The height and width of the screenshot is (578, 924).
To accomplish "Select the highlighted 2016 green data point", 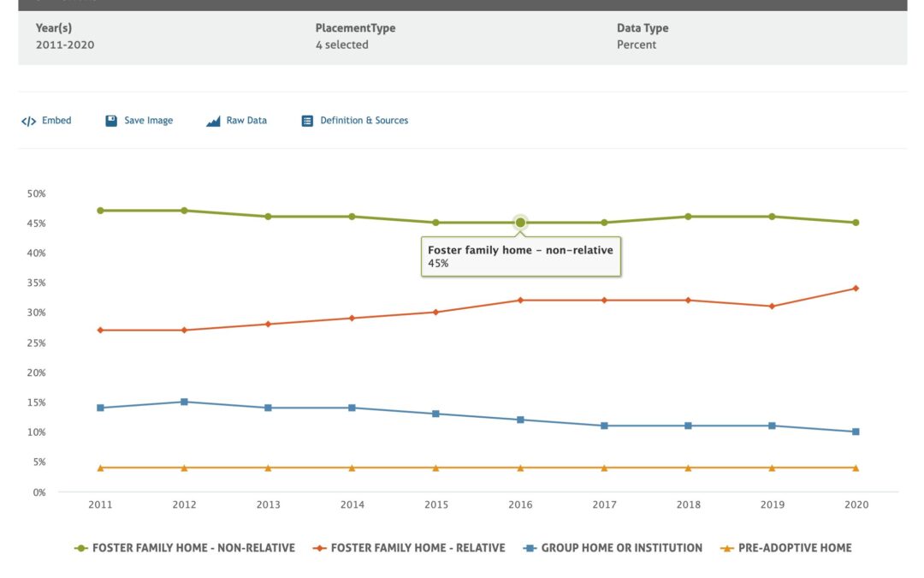I will [x=520, y=223].
